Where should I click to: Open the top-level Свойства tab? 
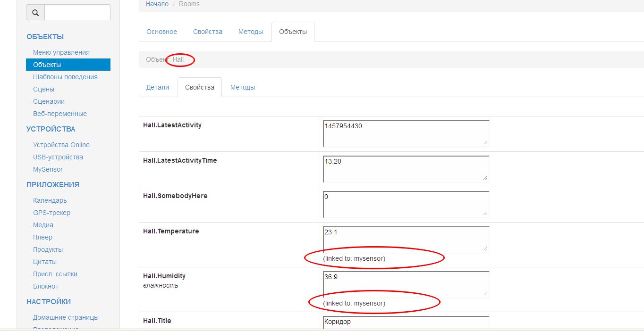point(207,32)
